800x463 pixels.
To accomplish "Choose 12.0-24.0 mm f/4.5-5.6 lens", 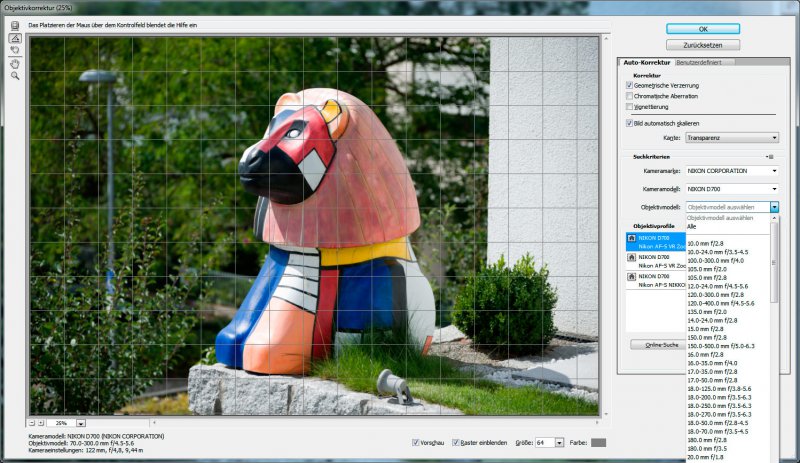I will click(718, 286).
